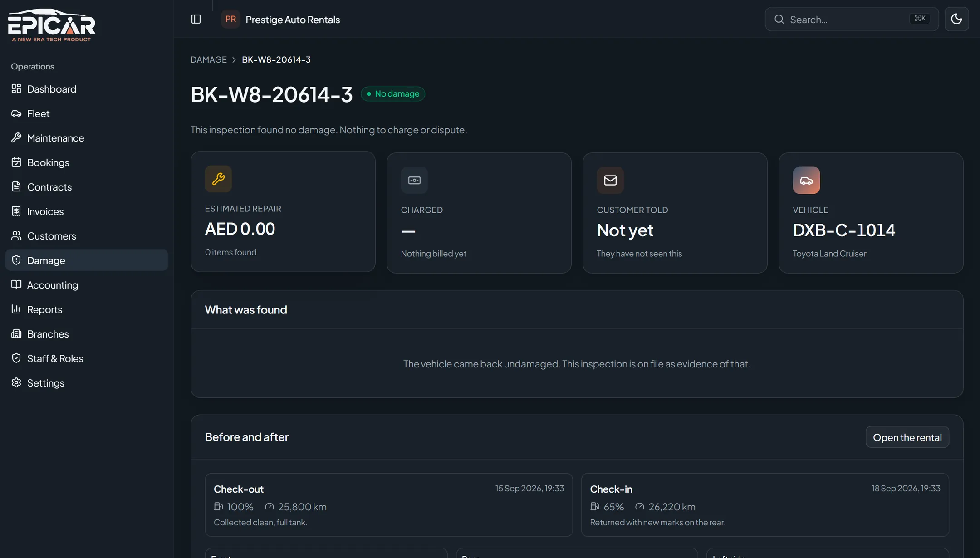Viewport: 980px width, 558px height.
Task: Click the 100% fuel level value
Action: click(240, 507)
